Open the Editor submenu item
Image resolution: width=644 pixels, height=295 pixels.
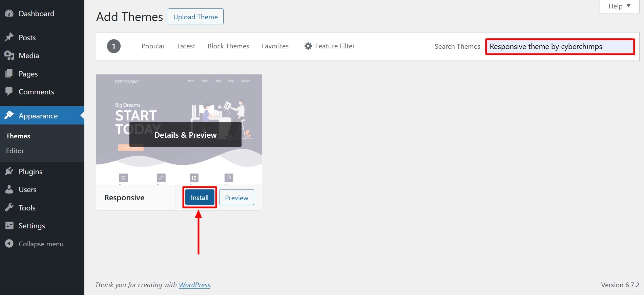(x=15, y=151)
